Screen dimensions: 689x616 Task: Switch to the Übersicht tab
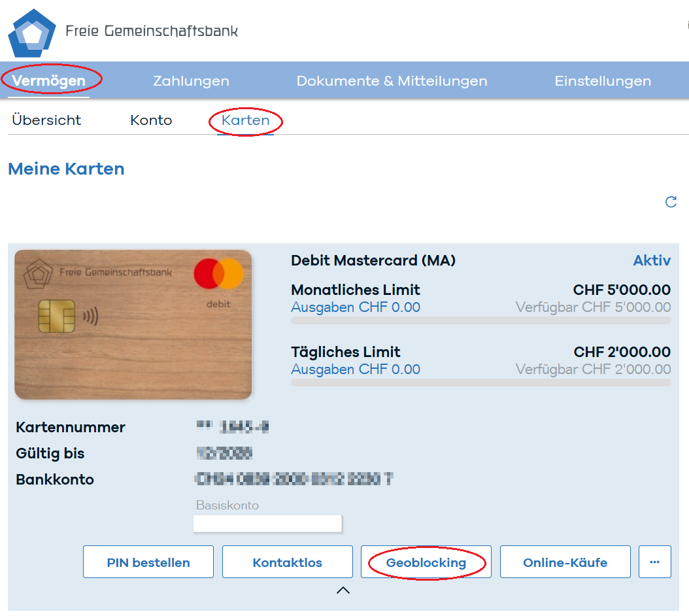coord(46,120)
